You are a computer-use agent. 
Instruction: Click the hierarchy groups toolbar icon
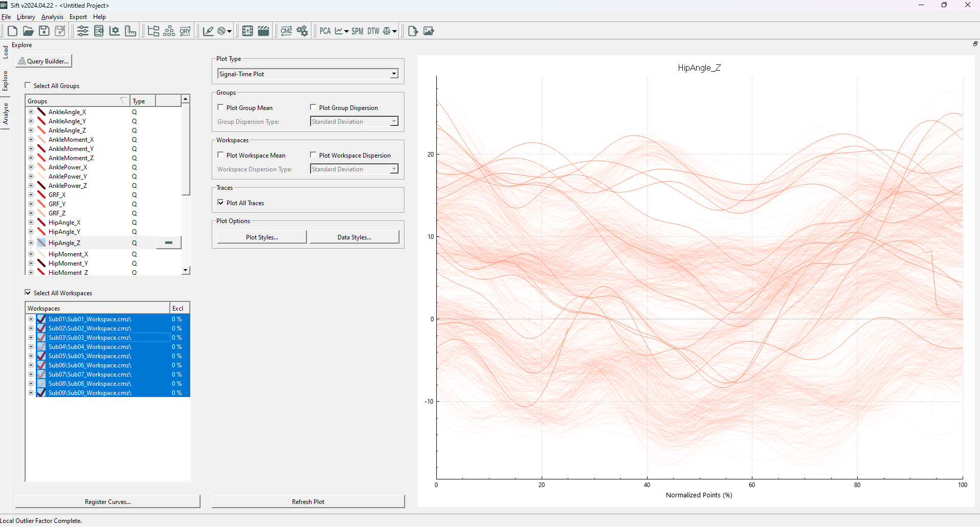(x=169, y=31)
